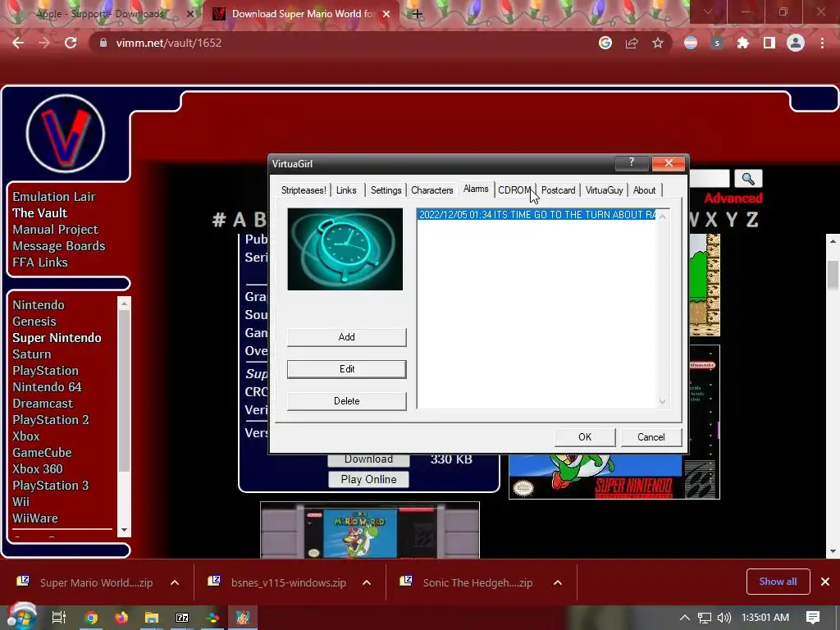The width and height of the screenshot is (840, 630).
Task: Switch to the CDROM tab
Action: coord(515,190)
